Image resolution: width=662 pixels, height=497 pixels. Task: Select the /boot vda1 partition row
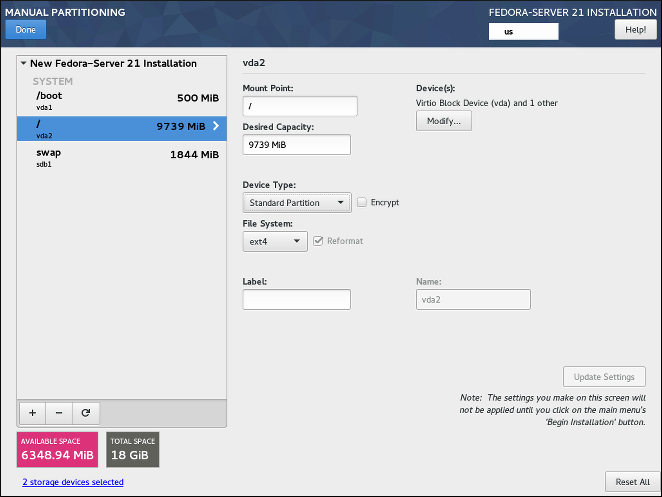(122, 100)
